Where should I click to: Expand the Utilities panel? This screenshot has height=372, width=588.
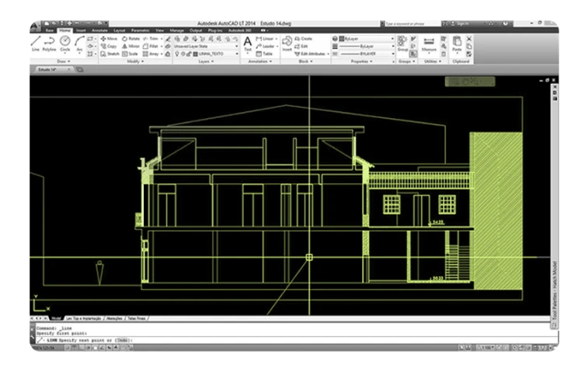433,61
